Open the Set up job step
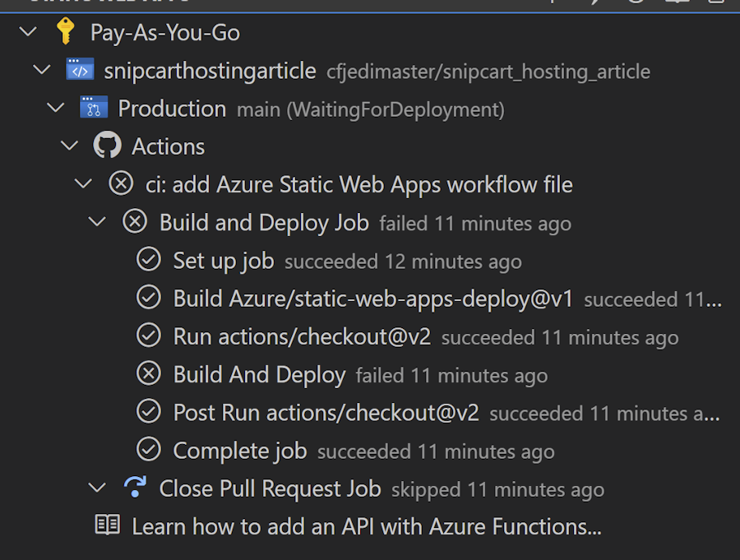Screen dimensions: 740x560 click(x=223, y=261)
